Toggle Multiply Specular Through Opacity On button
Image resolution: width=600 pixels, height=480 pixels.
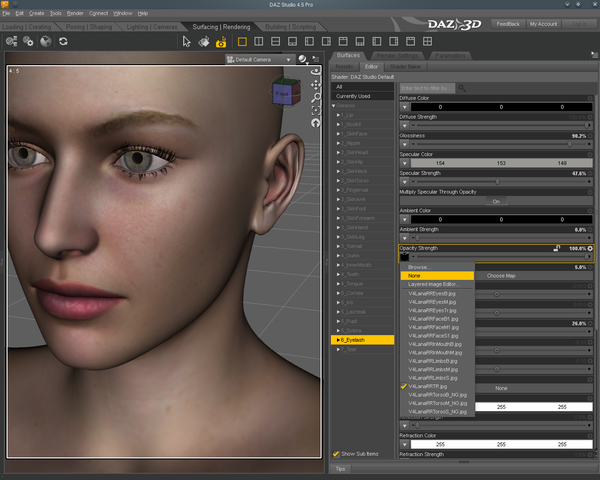click(496, 201)
